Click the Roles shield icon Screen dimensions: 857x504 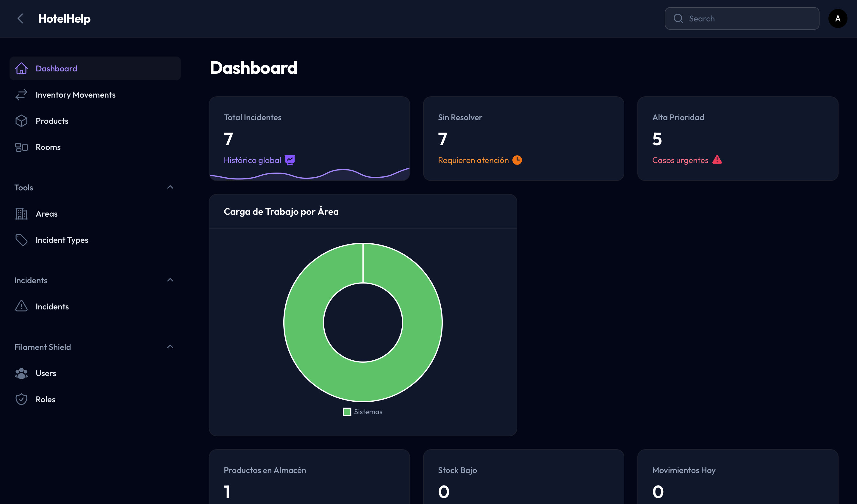[21, 399]
